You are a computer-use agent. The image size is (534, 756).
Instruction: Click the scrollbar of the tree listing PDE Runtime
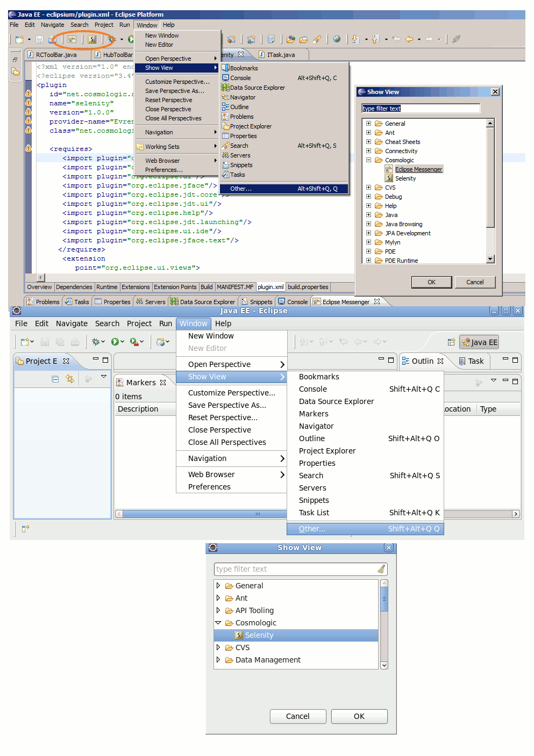tap(490, 191)
